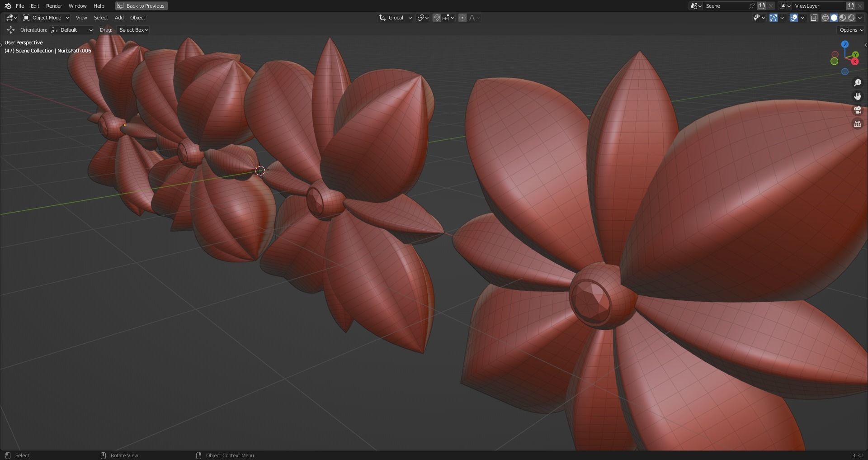The image size is (868, 460).
Task: Open the shading options dropdown arrow
Action: click(860, 18)
